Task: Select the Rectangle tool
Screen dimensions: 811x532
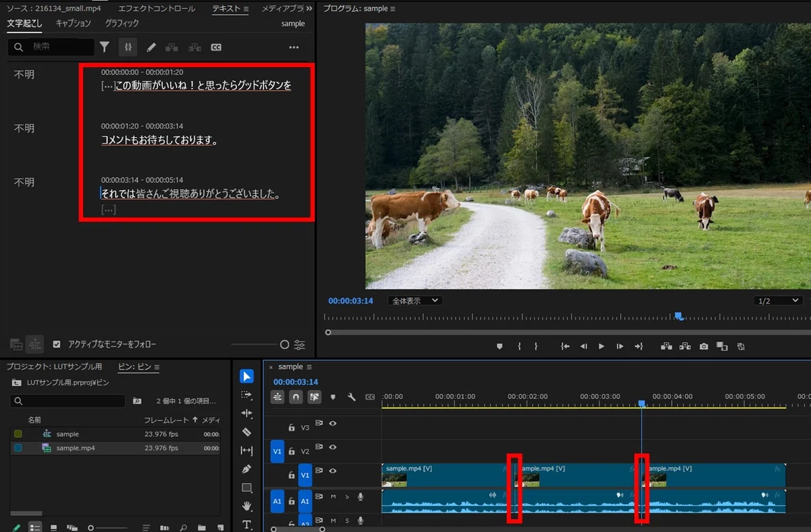Action: 247,487
